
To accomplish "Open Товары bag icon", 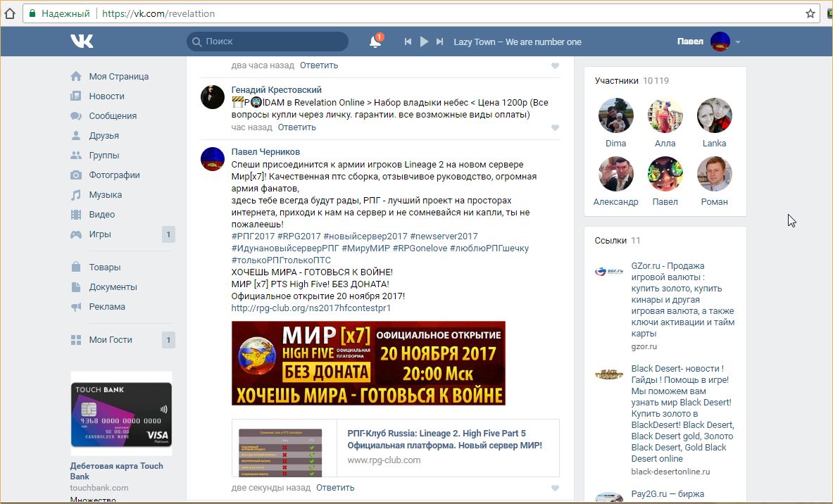I will [76, 267].
